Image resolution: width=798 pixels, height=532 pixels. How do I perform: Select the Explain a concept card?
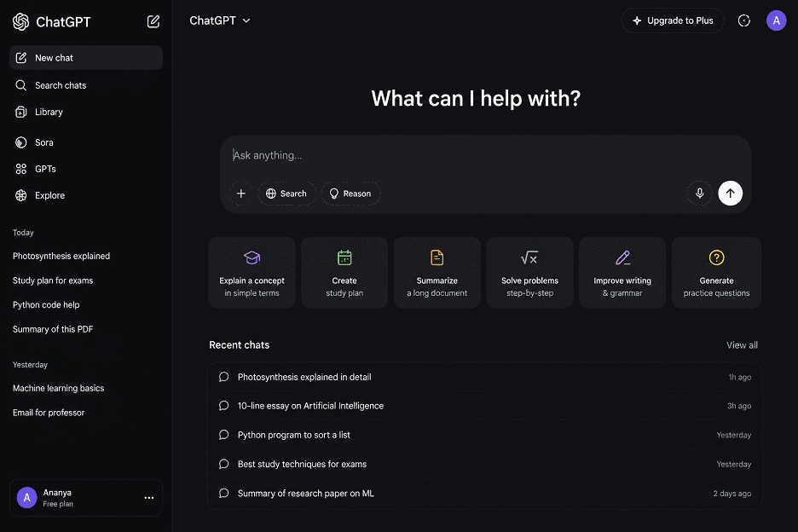tap(252, 272)
